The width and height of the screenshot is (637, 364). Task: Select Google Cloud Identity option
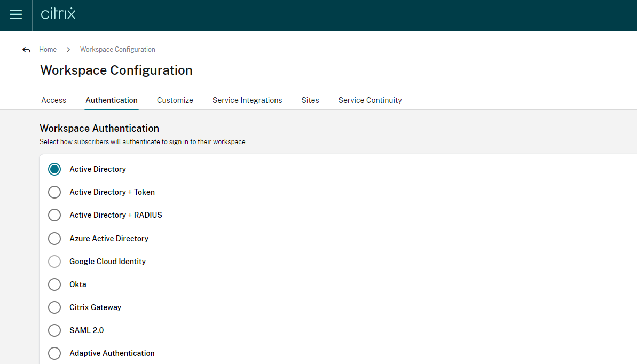tap(54, 262)
